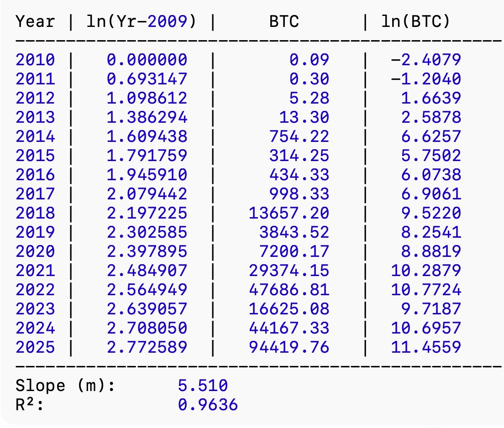Select BTC price 754.22

click(299, 136)
